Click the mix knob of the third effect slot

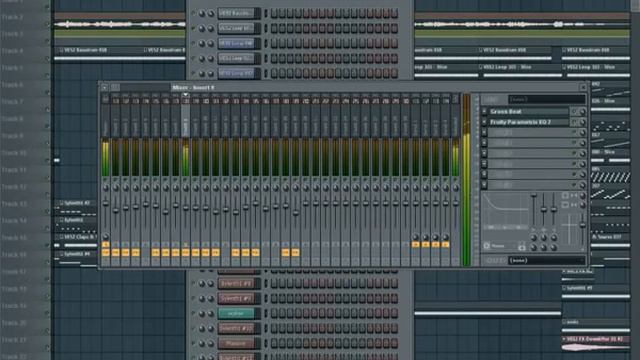pyautogui.click(x=582, y=133)
